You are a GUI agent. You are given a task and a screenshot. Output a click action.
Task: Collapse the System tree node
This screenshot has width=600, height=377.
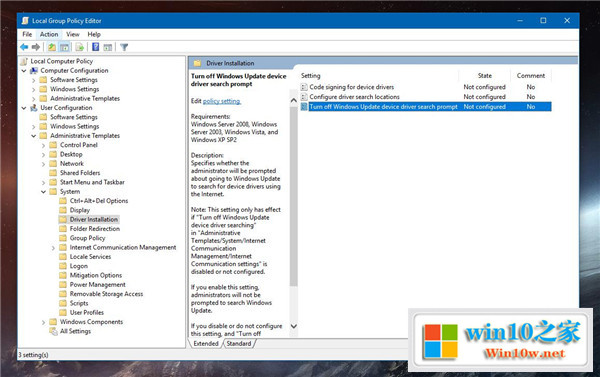pyautogui.click(x=43, y=192)
